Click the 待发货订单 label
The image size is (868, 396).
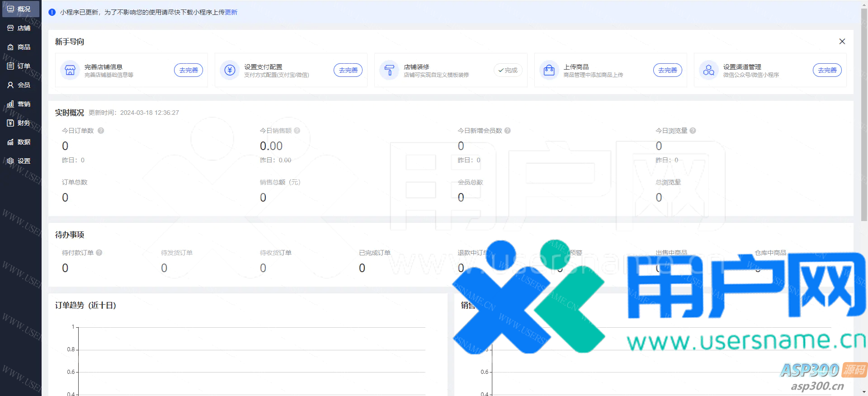pos(177,253)
